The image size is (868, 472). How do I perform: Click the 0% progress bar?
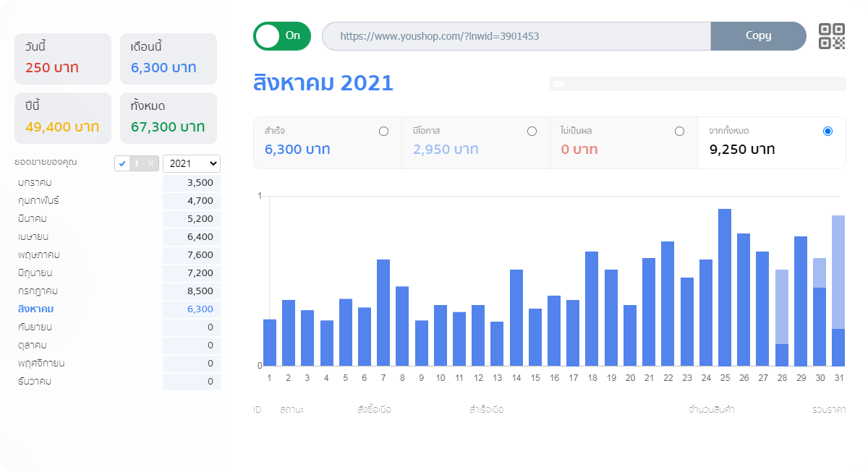tap(697, 84)
